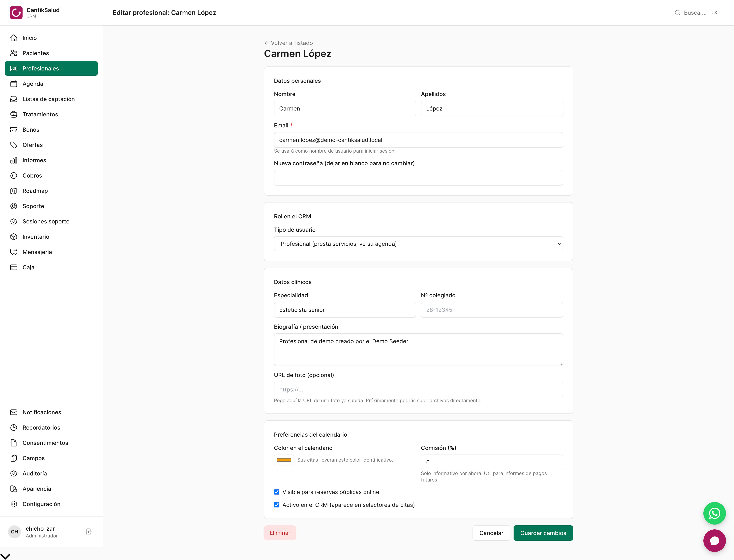Click the CantikSalud logo icon
734x560 pixels.
click(x=16, y=13)
